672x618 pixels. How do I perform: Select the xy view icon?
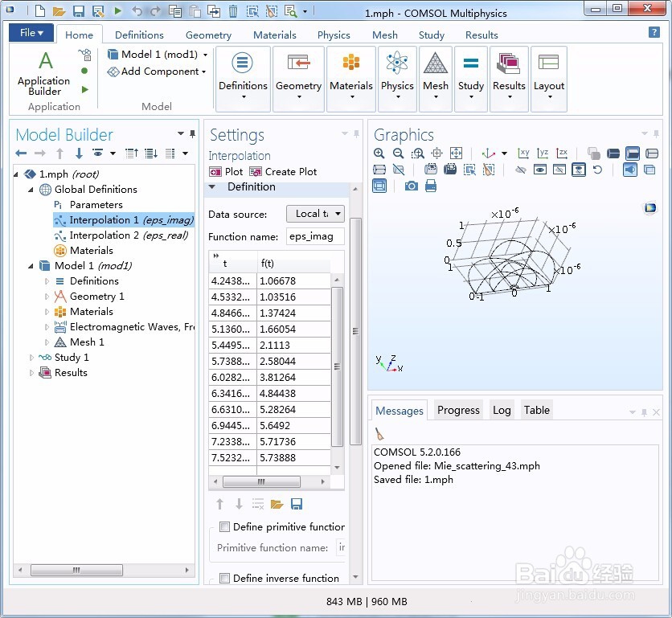pos(523,153)
